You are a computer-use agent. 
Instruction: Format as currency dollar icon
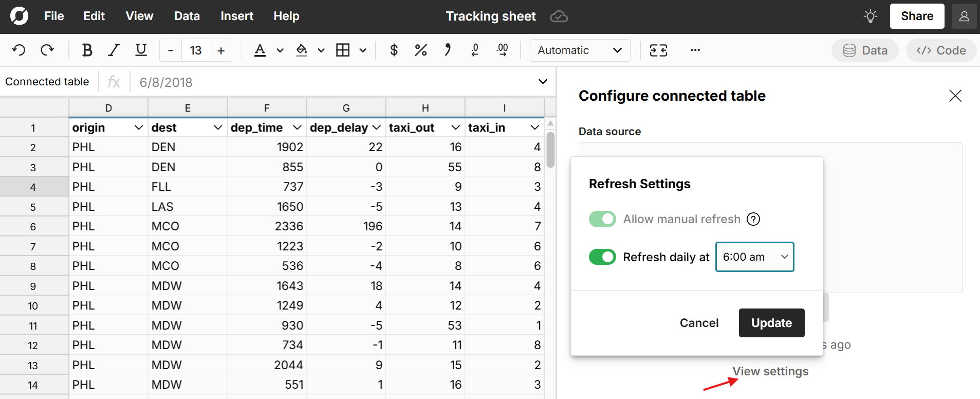pos(394,50)
